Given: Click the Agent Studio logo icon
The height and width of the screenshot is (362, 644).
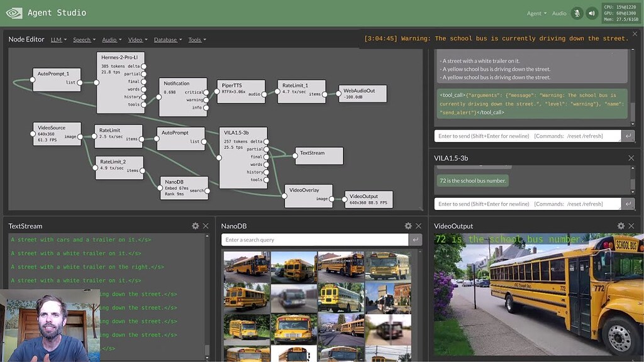Looking at the screenshot, I should 13,12.
